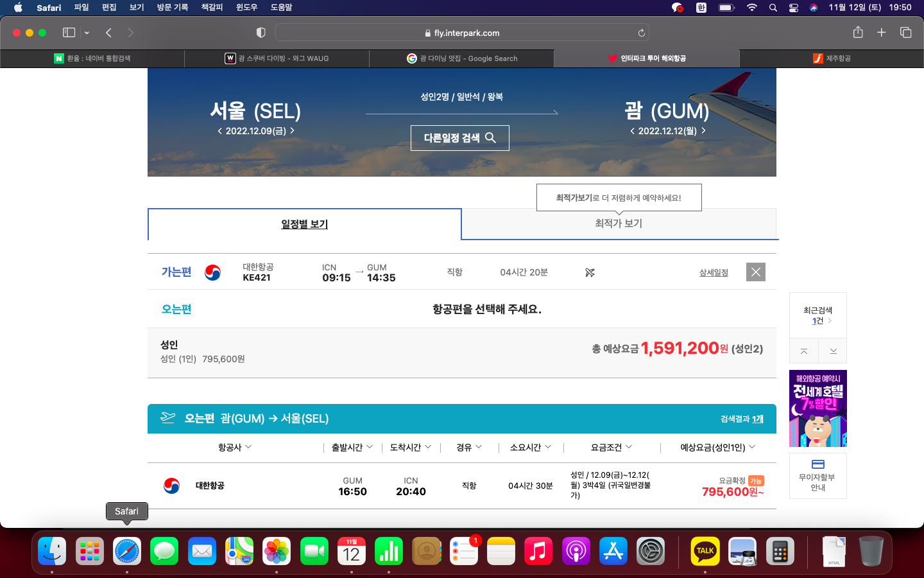Open Messages app in the Dock
Viewport: 924px width, 578px height.
(x=164, y=551)
